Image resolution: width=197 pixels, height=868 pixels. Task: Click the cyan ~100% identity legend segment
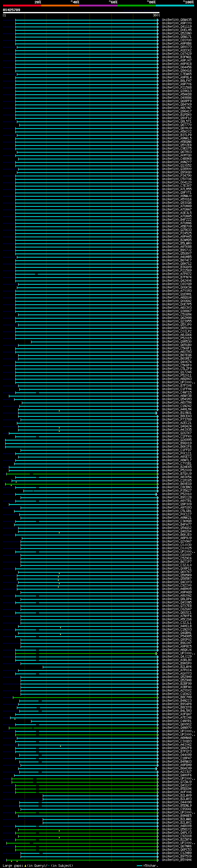tap(175, 6)
